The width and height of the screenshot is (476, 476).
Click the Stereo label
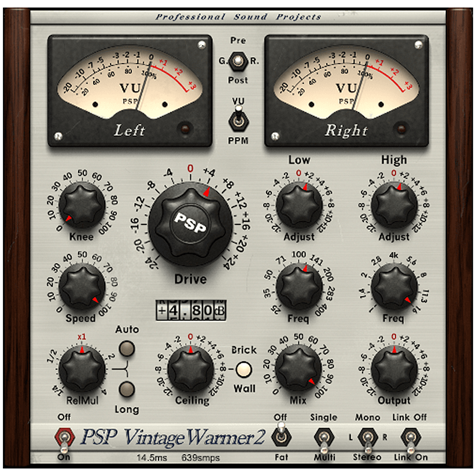pyautogui.click(x=367, y=457)
